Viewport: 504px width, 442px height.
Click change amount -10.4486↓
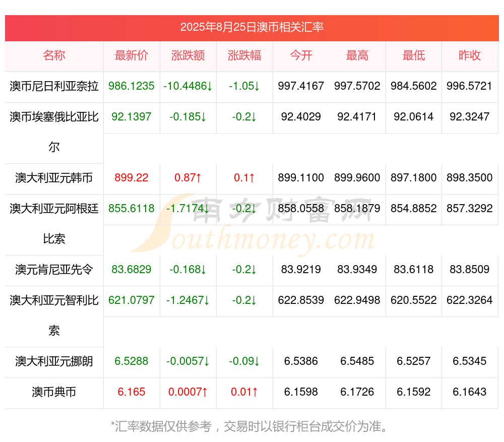click(x=188, y=86)
